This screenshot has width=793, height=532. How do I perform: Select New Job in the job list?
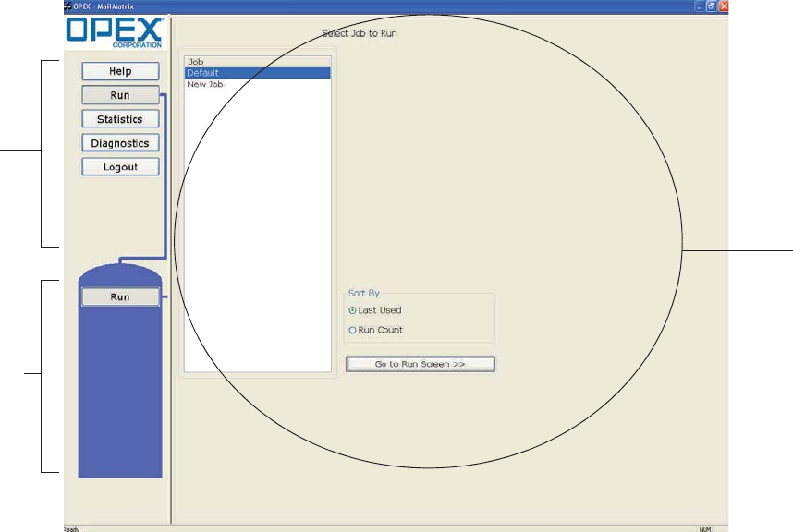(258, 84)
